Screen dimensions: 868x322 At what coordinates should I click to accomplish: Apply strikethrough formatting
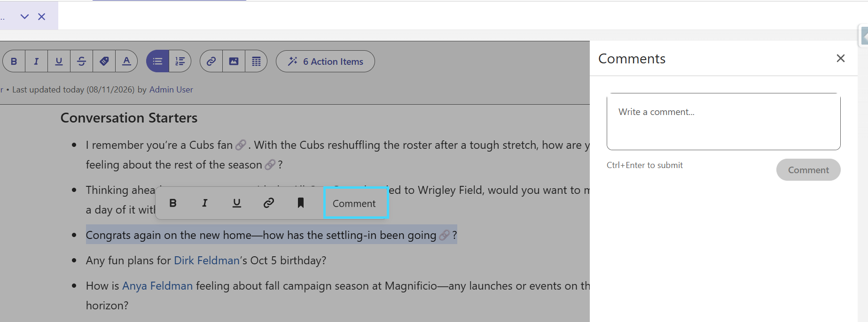[x=81, y=61]
